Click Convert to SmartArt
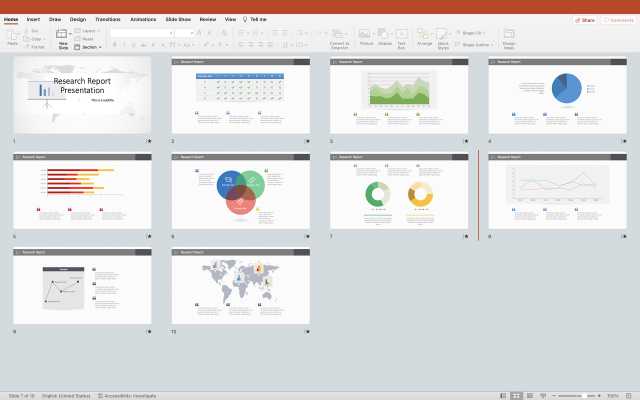640x400 pixels. (340, 35)
